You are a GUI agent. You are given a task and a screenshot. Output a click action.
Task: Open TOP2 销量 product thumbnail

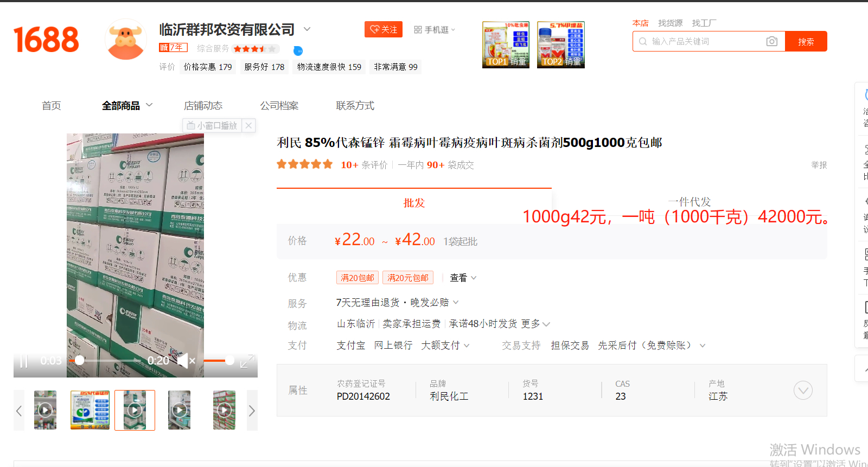click(560, 44)
